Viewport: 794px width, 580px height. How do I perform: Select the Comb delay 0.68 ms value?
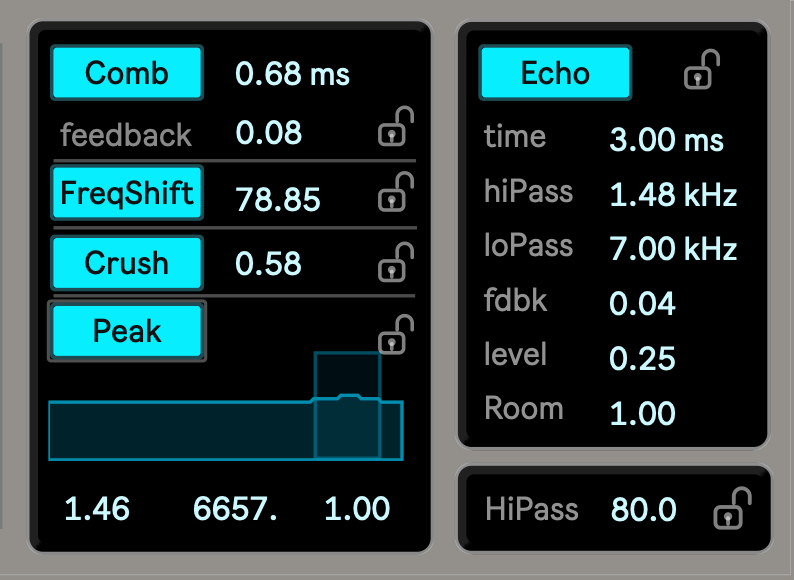[292, 74]
